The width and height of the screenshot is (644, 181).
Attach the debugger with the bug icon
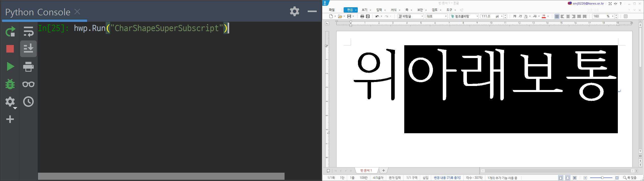click(x=10, y=84)
